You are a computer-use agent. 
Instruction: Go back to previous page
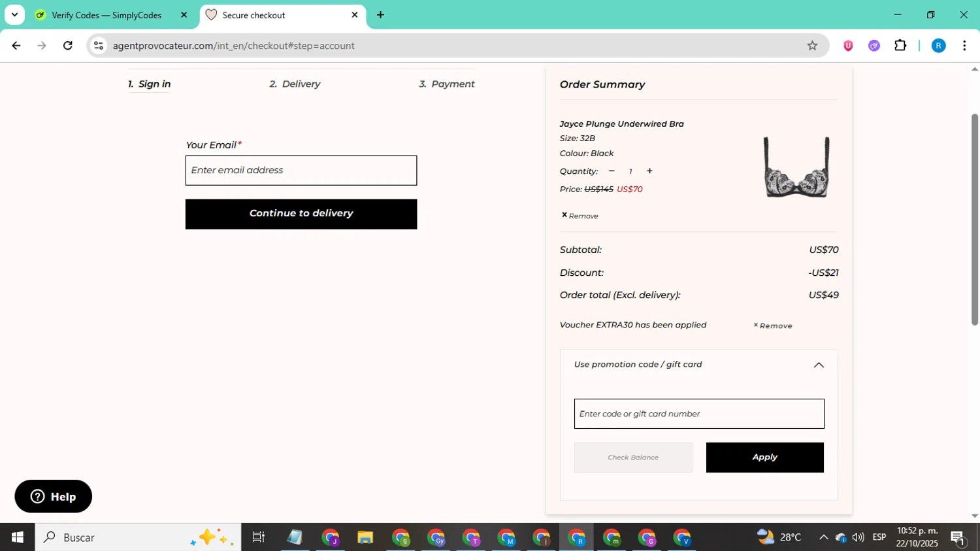pos(16,46)
